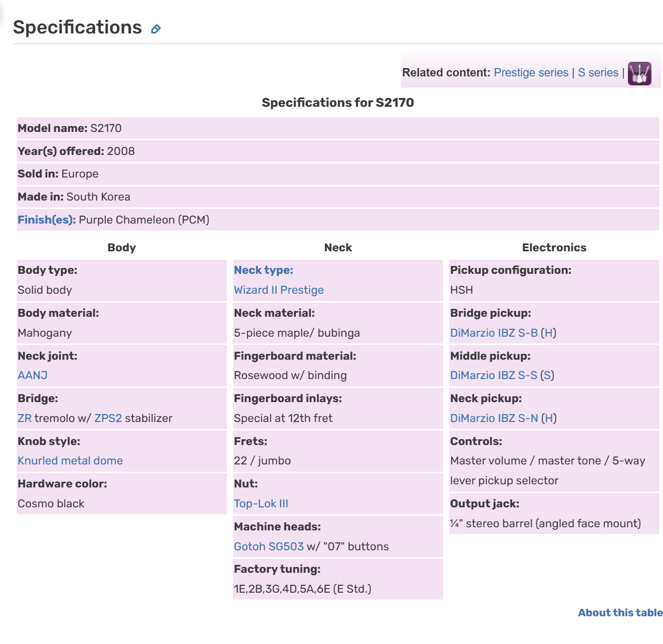Open DiMarzio IBZ S-B bridge pickup link

click(x=494, y=333)
